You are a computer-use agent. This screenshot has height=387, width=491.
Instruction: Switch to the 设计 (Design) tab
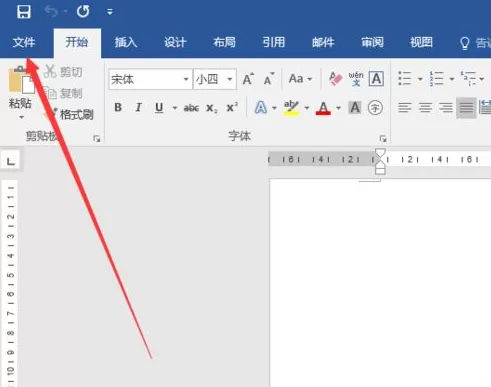175,43
